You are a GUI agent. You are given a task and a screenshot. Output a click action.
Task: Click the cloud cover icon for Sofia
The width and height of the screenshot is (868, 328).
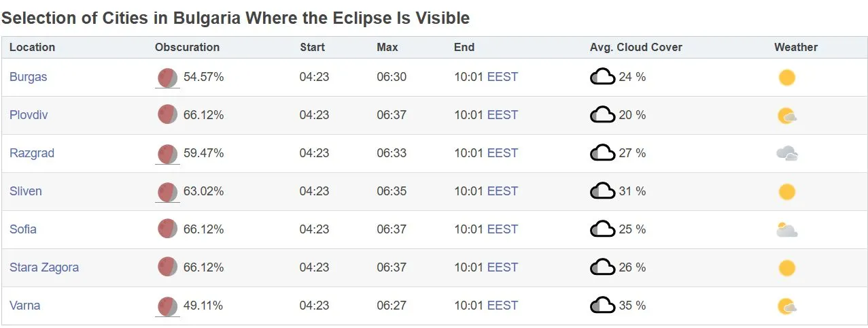602,229
